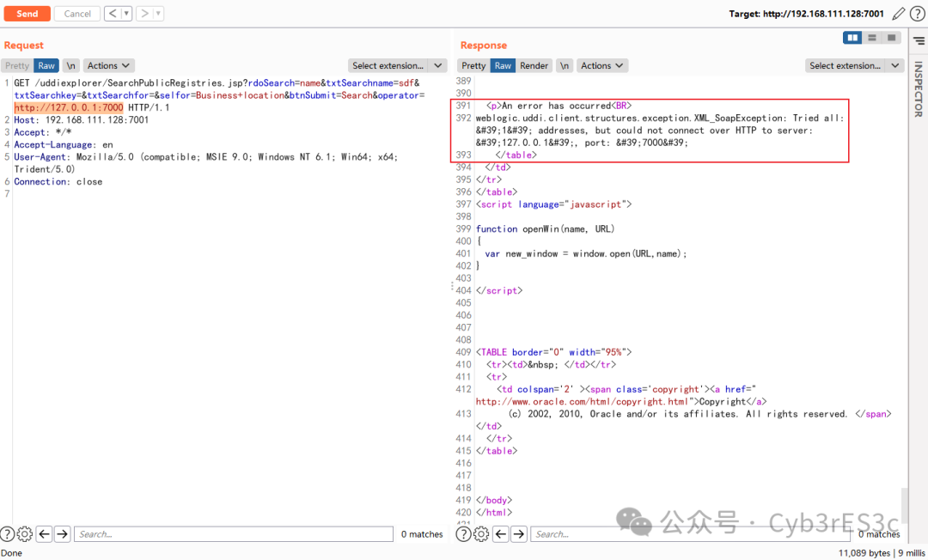The image size is (928, 560).
Task: Click the User-Agent header line
Action: [x=206, y=162]
